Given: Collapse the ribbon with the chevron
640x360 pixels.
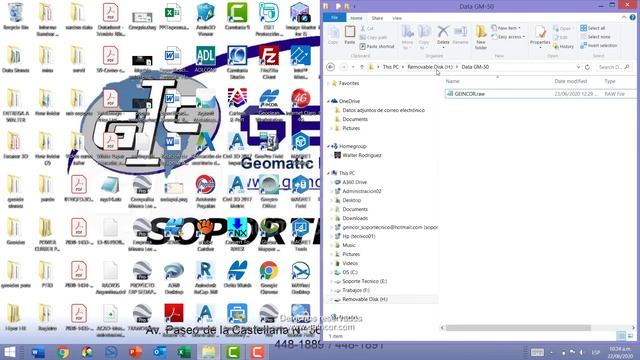Looking at the screenshot, I should (x=624, y=18).
